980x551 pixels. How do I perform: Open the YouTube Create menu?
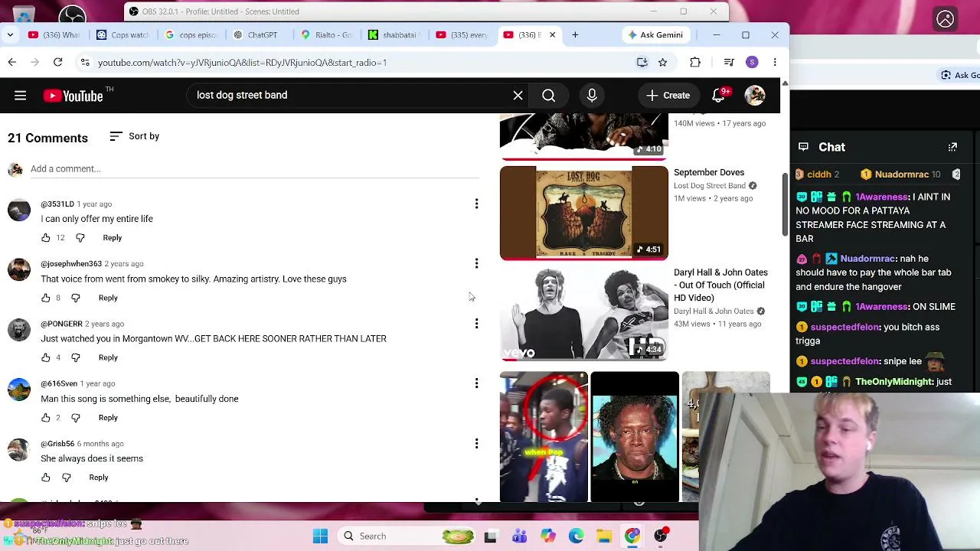point(668,96)
